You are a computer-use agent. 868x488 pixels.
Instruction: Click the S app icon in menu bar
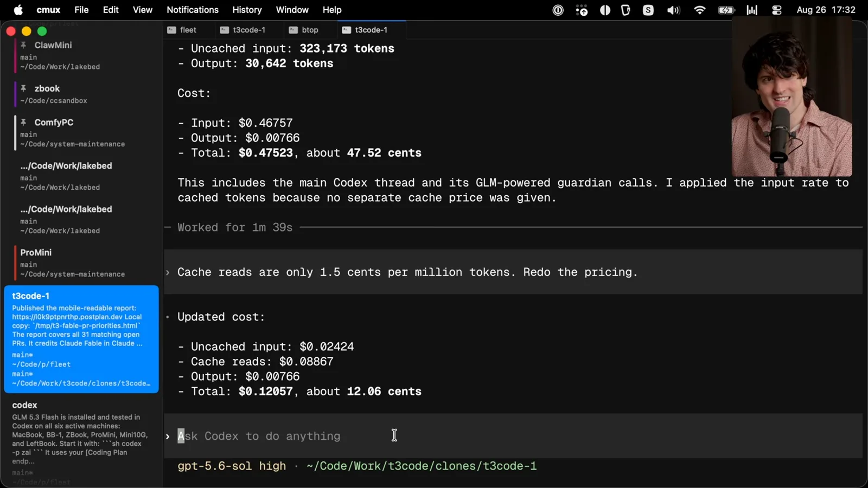[648, 10]
